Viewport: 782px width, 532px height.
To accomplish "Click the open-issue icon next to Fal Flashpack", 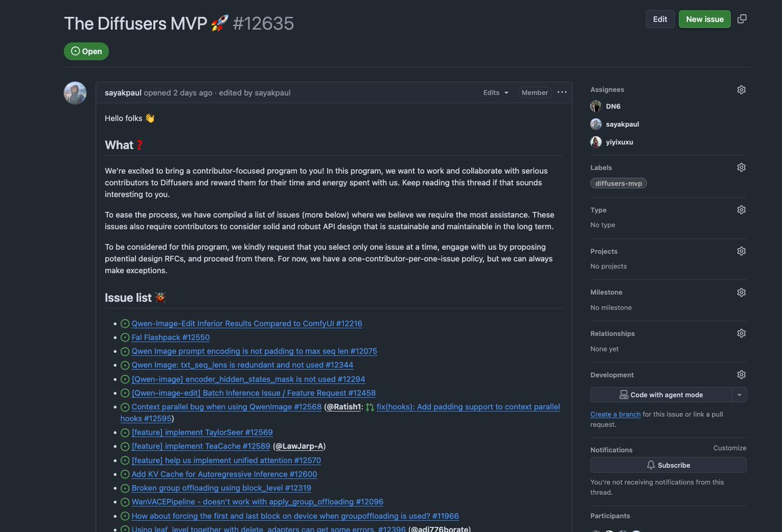I will 125,337.
